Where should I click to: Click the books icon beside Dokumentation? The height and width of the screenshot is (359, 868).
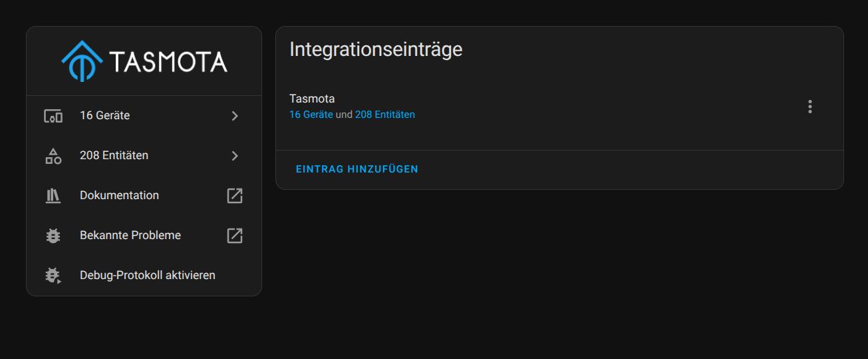click(53, 196)
